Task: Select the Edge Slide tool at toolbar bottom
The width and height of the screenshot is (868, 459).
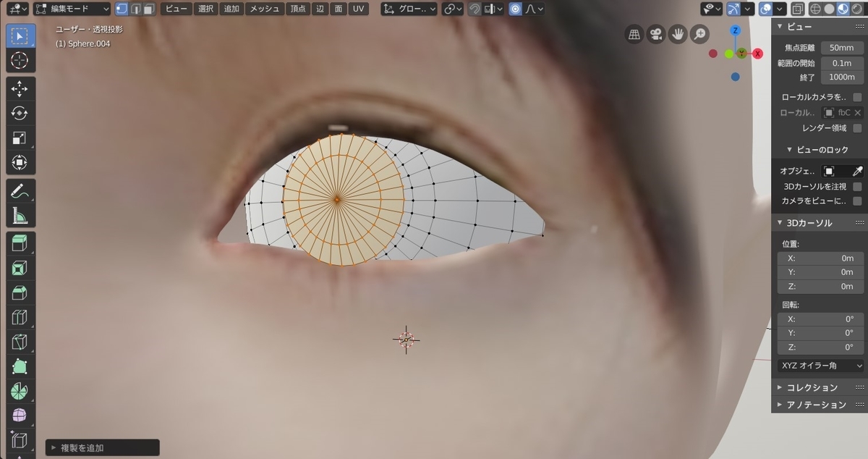Action: point(20,440)
